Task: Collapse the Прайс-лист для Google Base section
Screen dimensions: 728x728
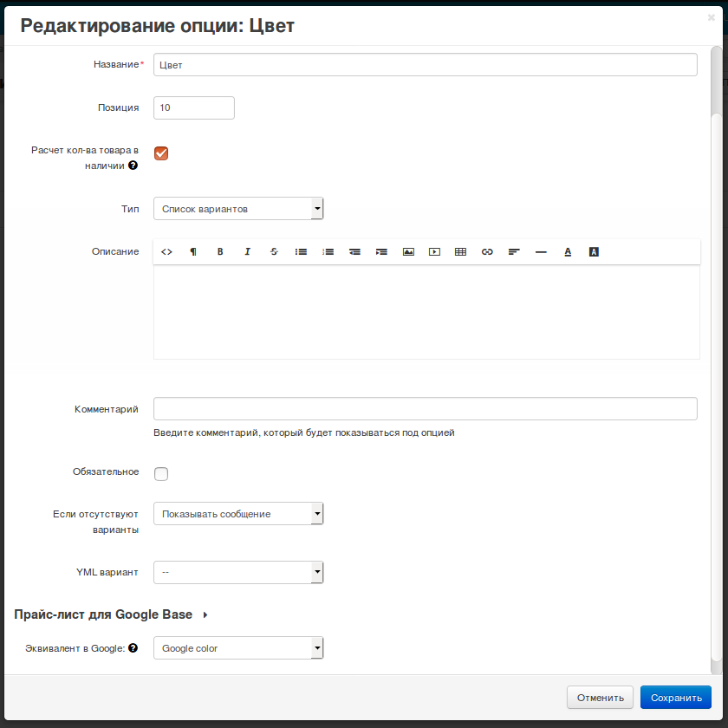Action: [x=112, y=614]
